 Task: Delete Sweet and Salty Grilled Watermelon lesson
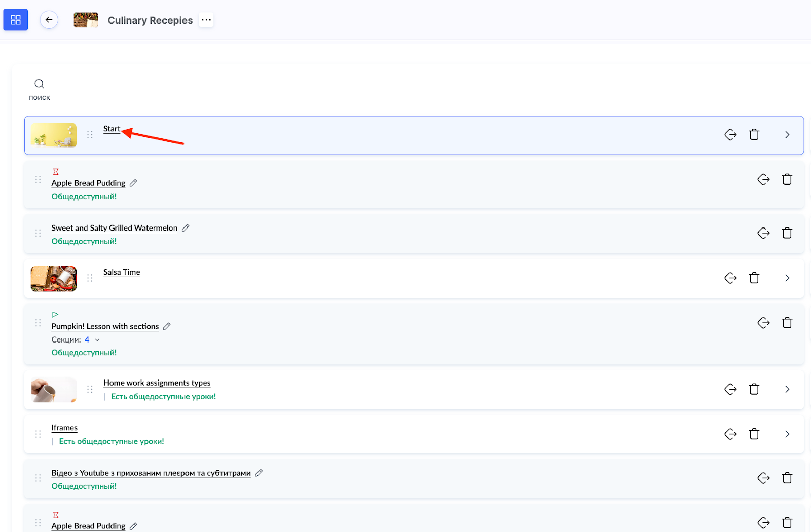(x=787, y=233)
